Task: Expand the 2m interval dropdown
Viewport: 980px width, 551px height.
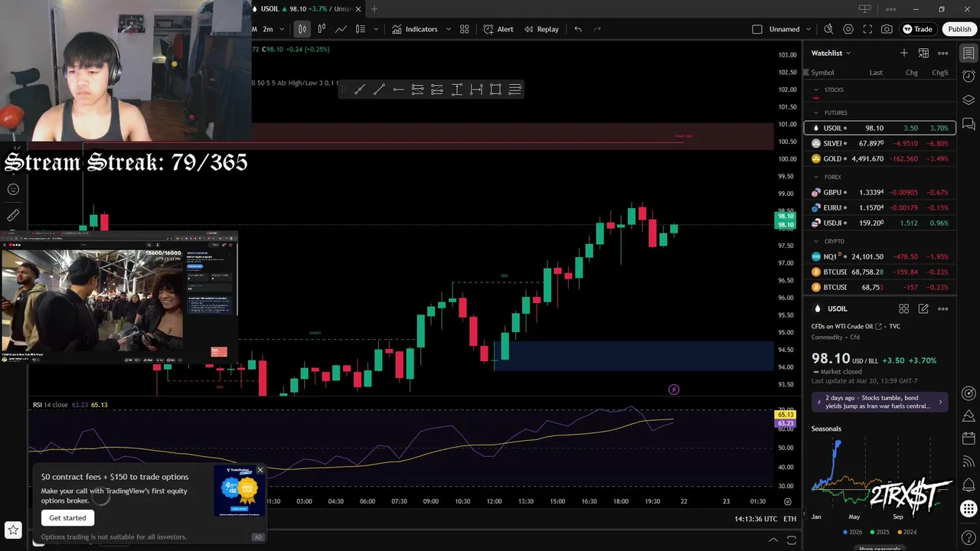Action: (282, 29)
